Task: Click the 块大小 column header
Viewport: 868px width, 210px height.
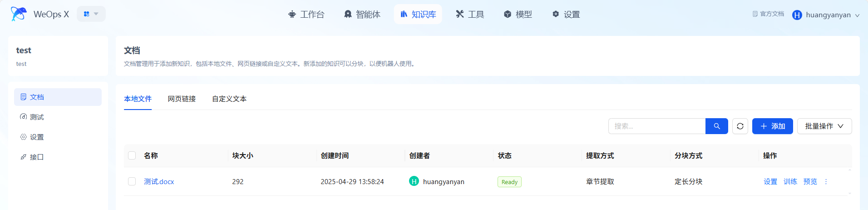Action: pos(242,155)
